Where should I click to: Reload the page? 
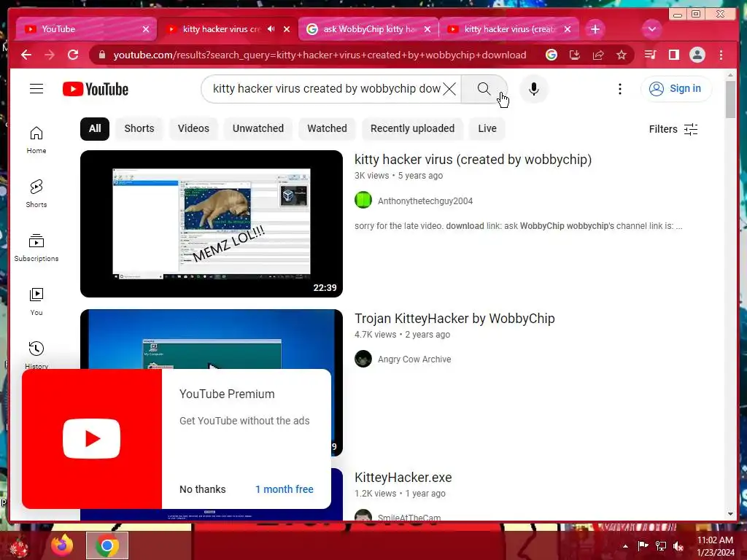[x=73, y=55]
